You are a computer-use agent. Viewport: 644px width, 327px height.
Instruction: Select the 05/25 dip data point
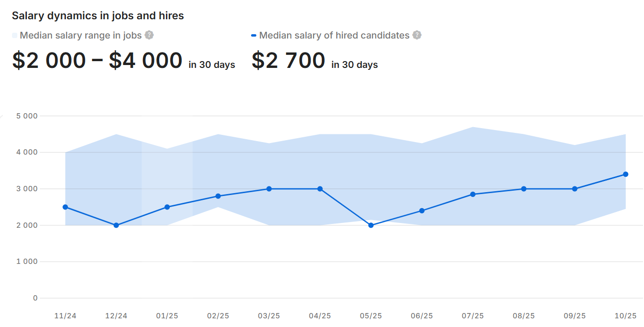click(x=371, y=225)
